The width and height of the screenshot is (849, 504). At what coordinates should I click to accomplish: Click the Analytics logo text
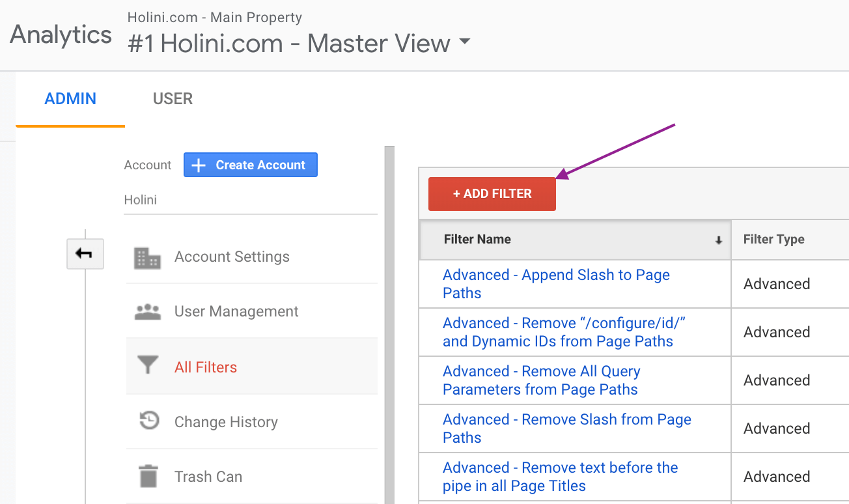coord(61,34)
